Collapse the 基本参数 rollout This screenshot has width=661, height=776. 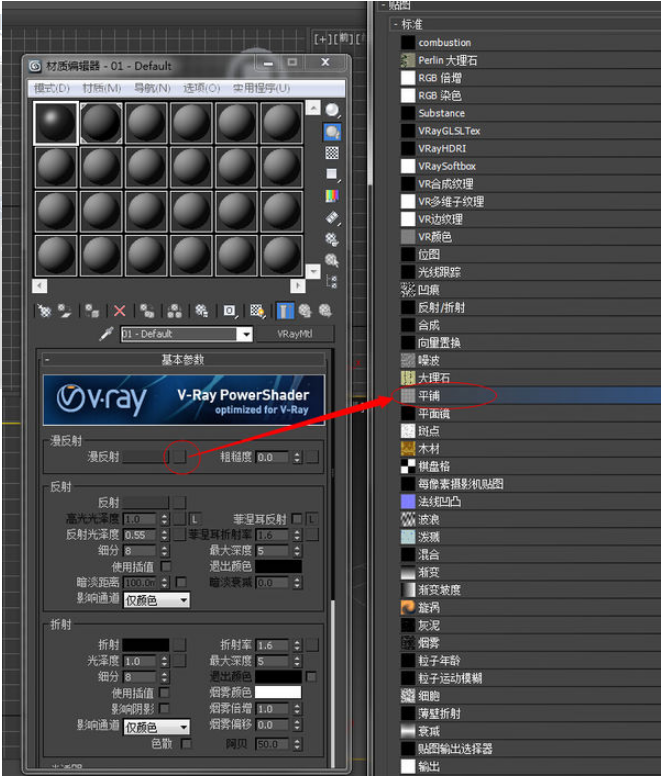183,359
